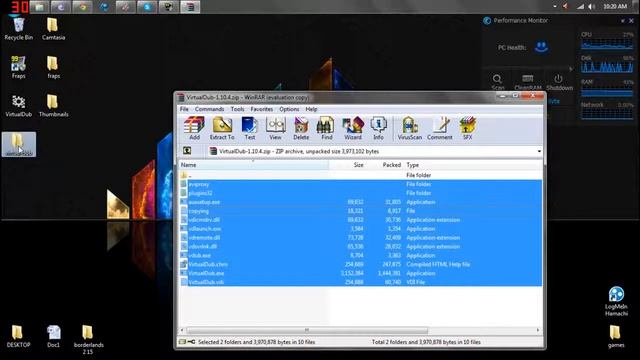Click the VirusScan toolbar icon
This screenshot has height=360, width=640.
point(409,128)
